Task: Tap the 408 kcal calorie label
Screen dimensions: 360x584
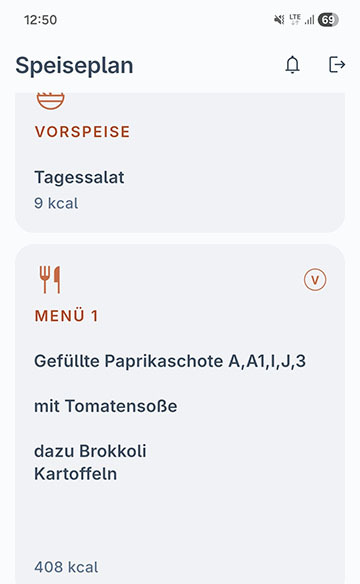Action: [66, 567]
